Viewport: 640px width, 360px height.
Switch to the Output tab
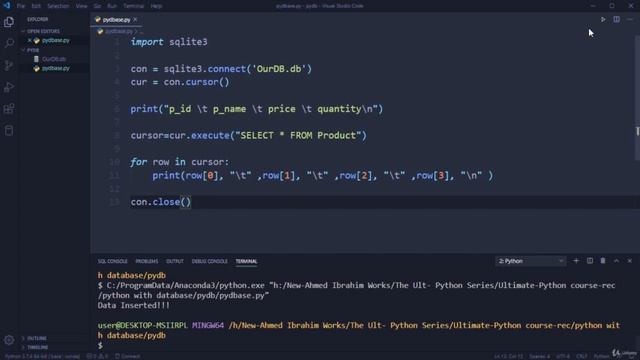click(175, 261)
